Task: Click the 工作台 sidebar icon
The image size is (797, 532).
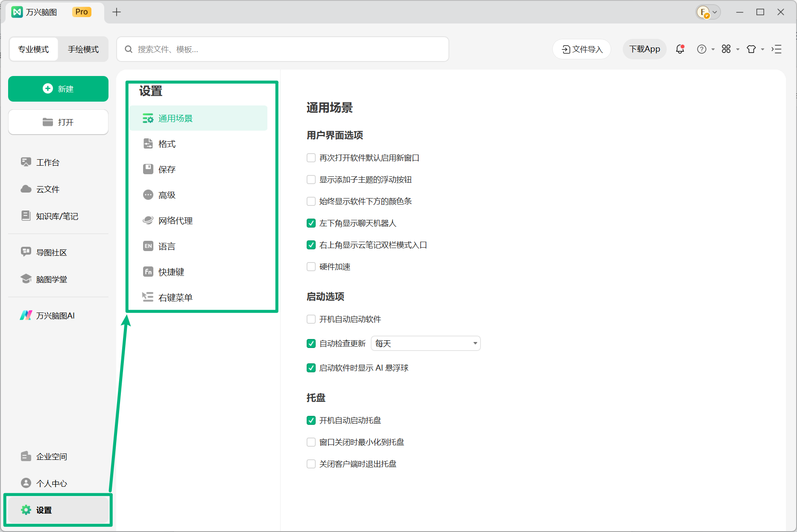Action: (26, 162)
